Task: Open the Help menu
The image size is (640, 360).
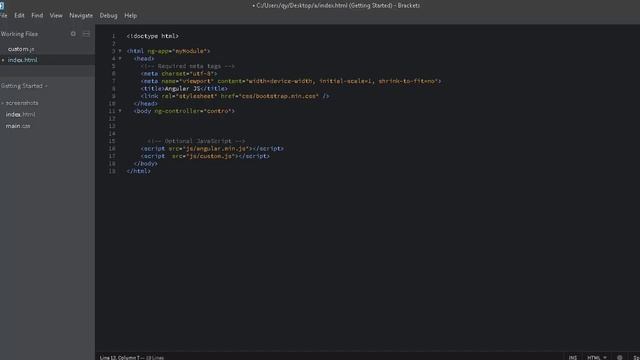Action: 131,16
